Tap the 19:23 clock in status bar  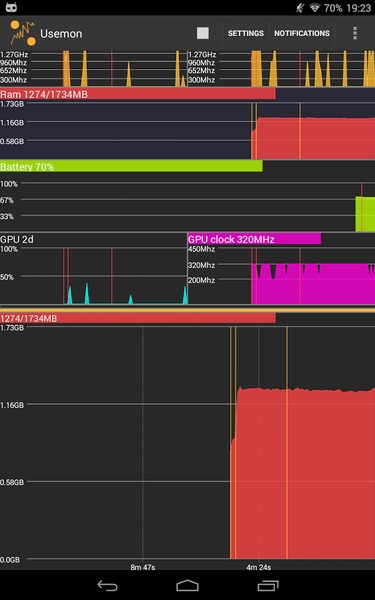click(359, 8)
